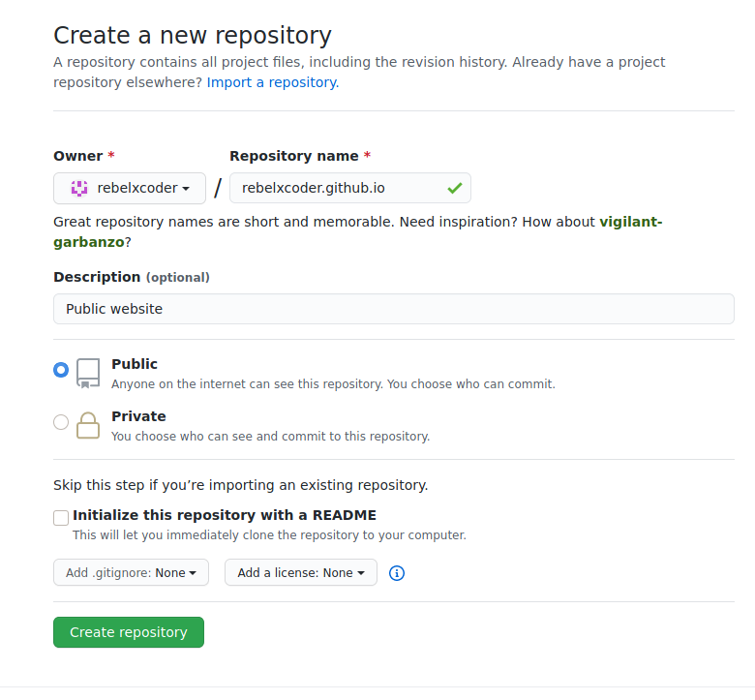Click the Description field label
This screenshot has height=700, width=755.
click(x=97, y=277)
